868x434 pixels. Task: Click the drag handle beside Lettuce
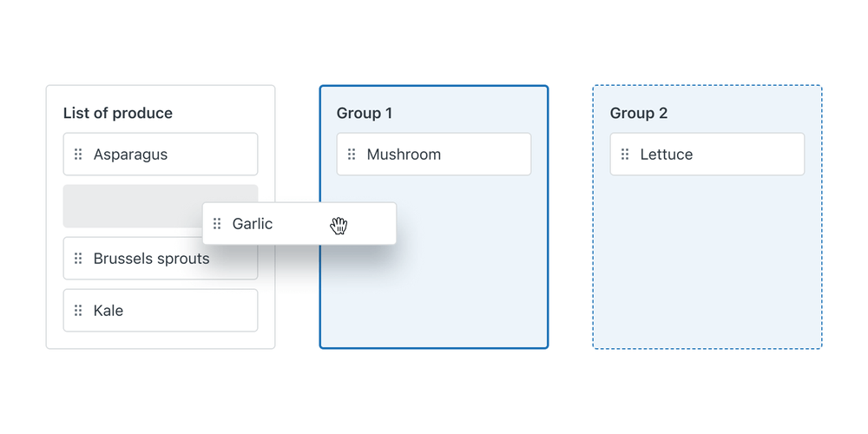pos(625,154)
